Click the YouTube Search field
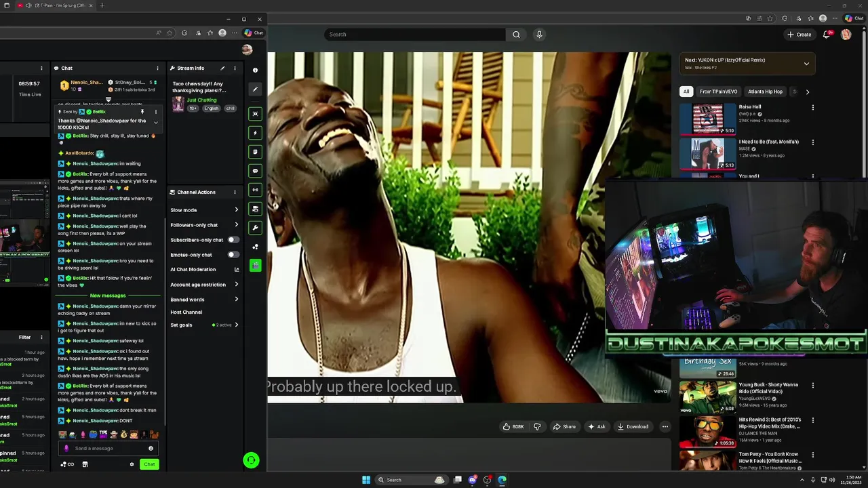The width and height of the screenshot is (868, 488). [415, 34]
